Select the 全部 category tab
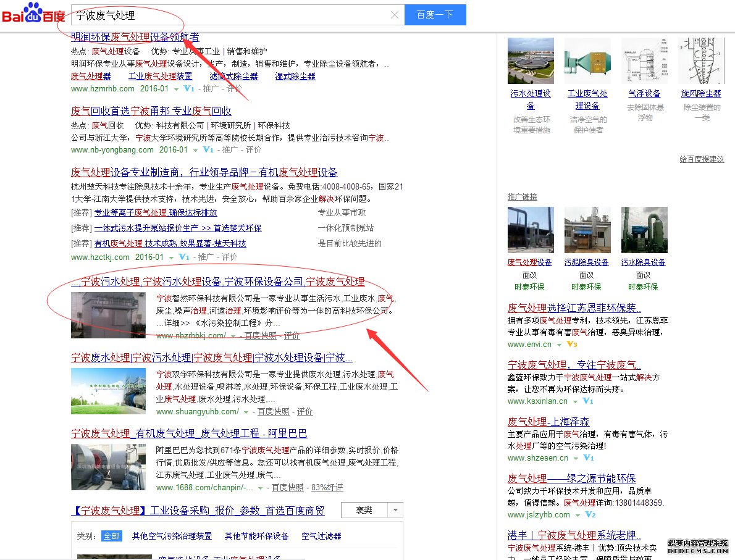This screenshot has width=735, height=560. (x=112, y=536)
